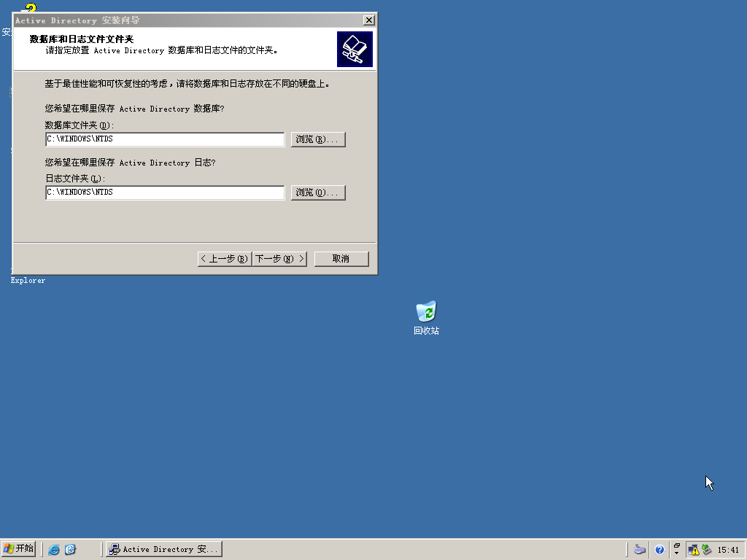This screenshot has height=560, width=747.
Task: Click the database folder path input field
Action: coord(165,139)
